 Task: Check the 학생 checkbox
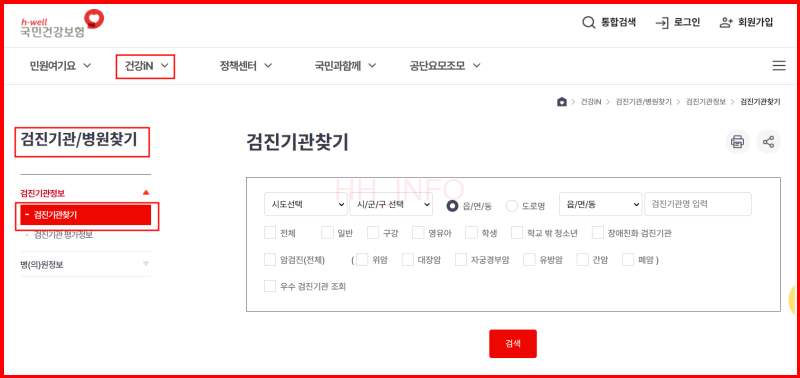point(471,233)
